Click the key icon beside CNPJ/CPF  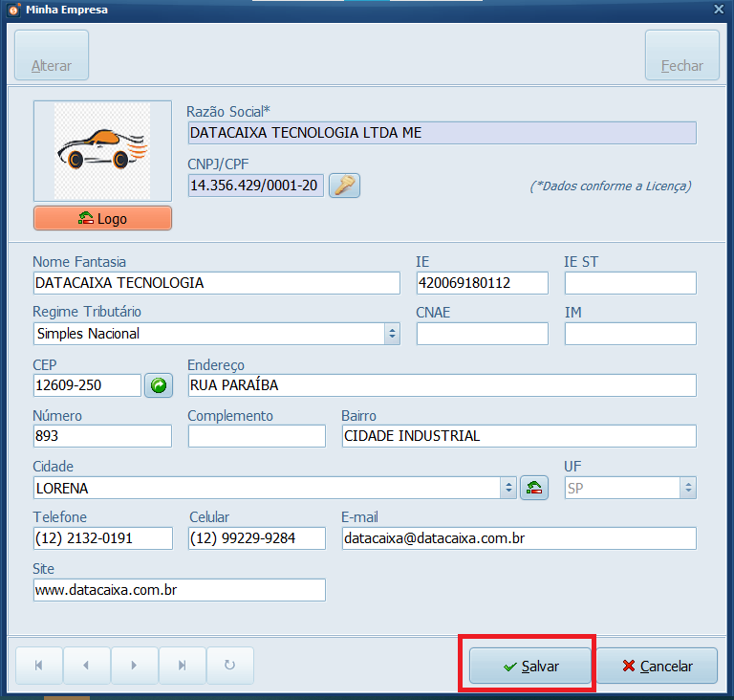[344, 186]
